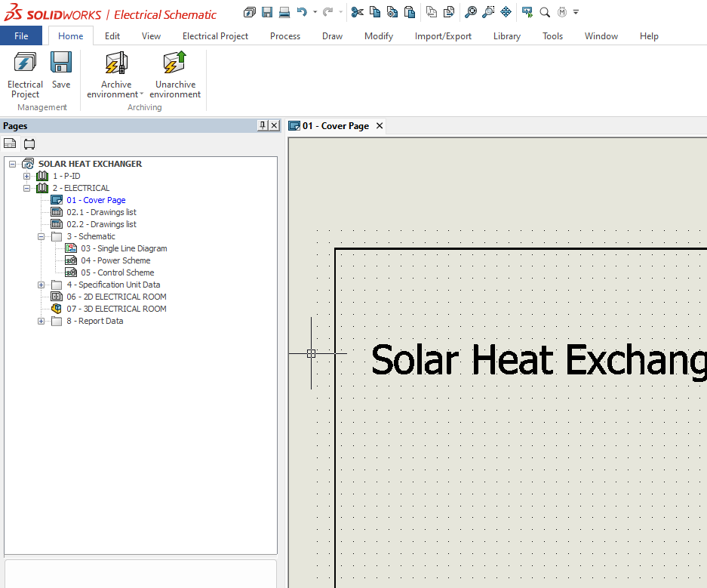Click the File button

[21, 36]
